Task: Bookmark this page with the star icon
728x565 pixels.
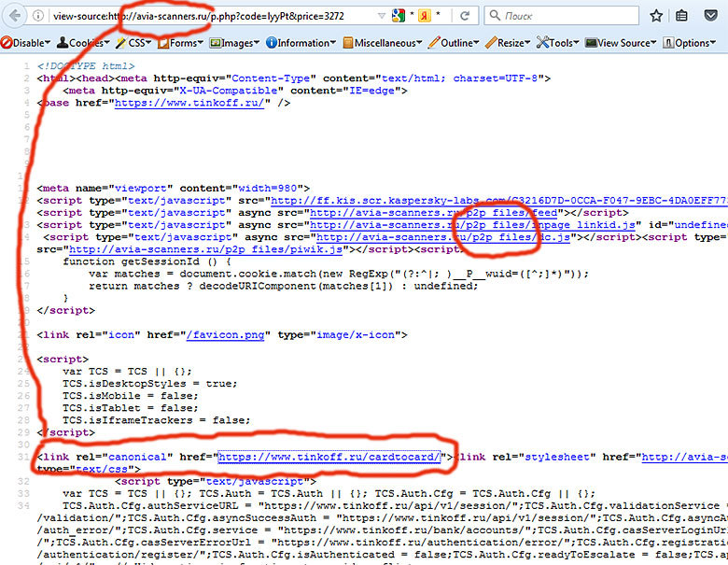Action: click(656, 16)
